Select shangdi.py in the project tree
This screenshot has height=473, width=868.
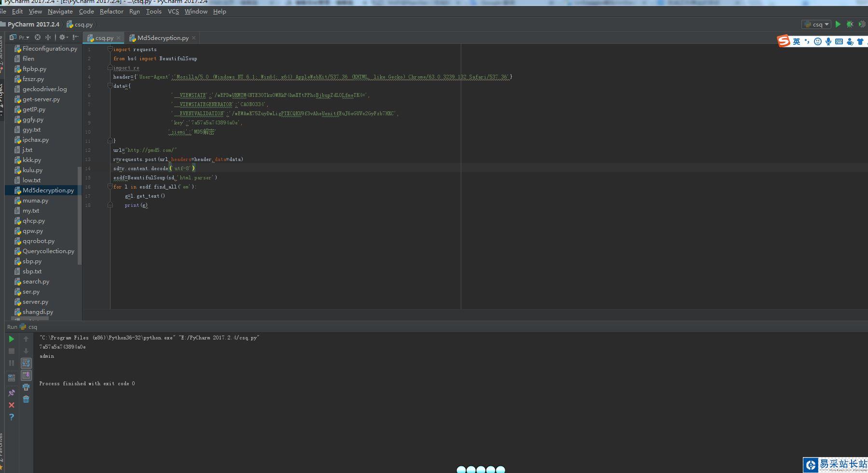click(33, 311)
